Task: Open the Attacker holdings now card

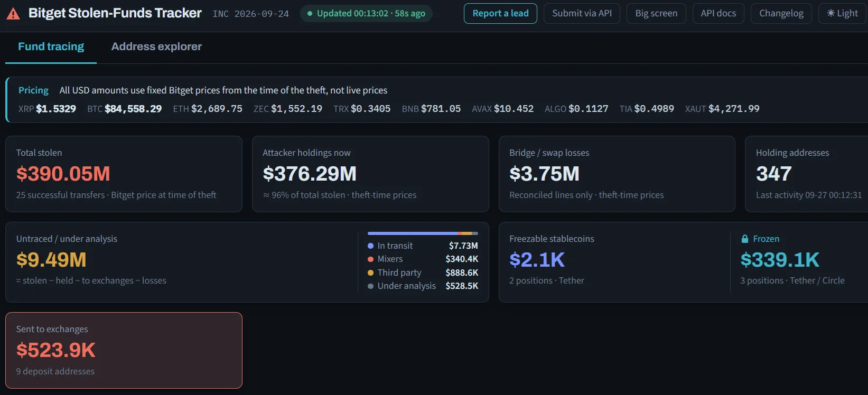Action: pos(370,174)
